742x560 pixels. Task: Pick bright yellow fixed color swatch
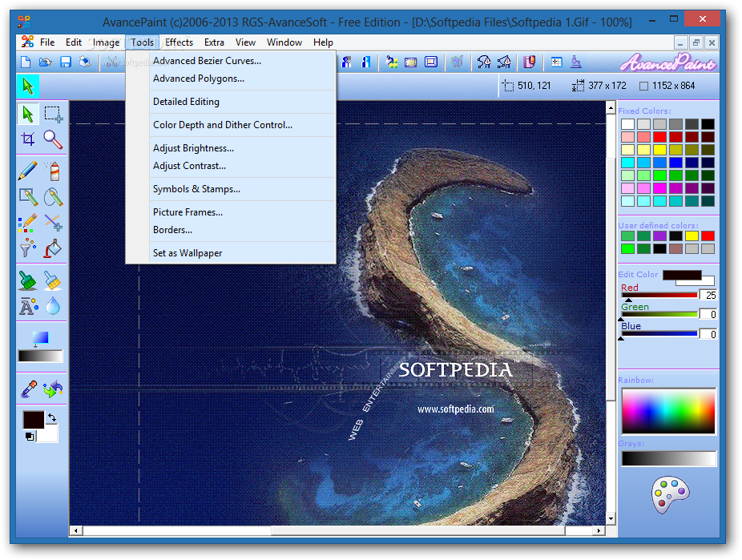[x=659, y=150]
